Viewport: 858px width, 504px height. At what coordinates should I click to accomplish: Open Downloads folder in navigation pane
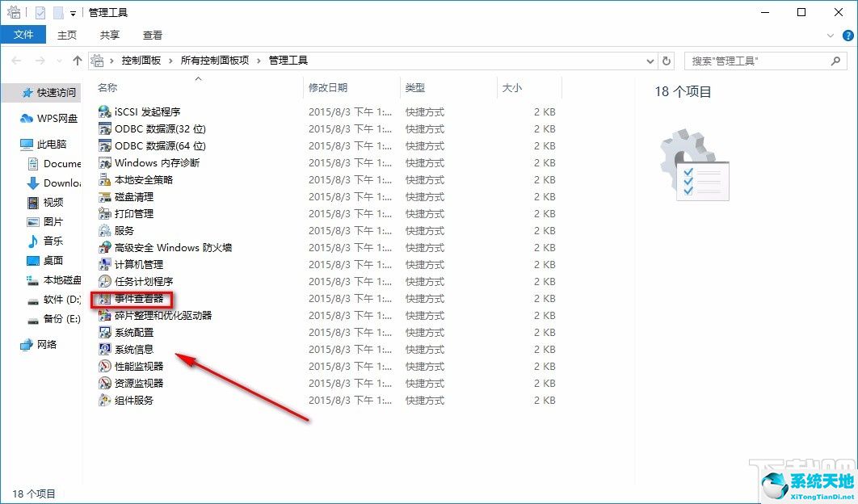(x=55, y=183)
